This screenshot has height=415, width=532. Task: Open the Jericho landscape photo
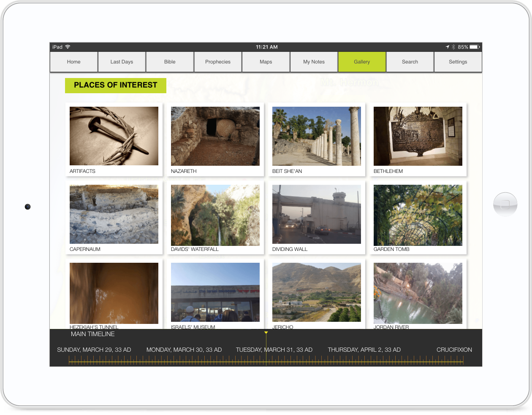click(x=317, y=292)
